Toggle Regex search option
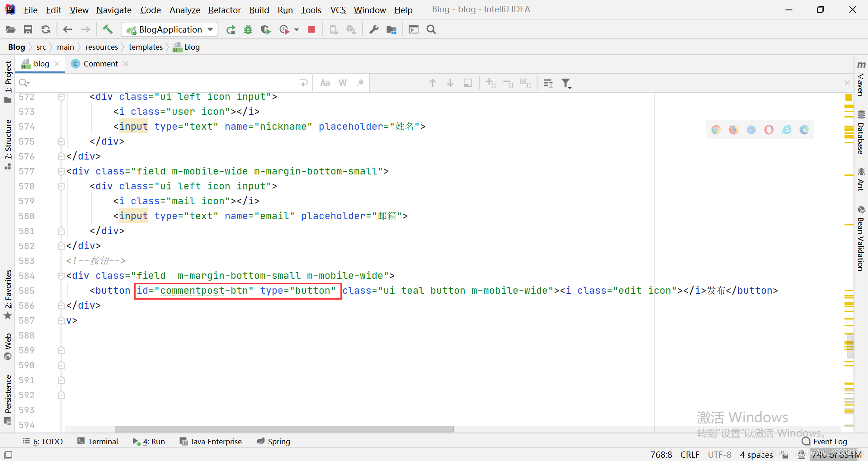 pyautogui.click(x=360, y=83)
